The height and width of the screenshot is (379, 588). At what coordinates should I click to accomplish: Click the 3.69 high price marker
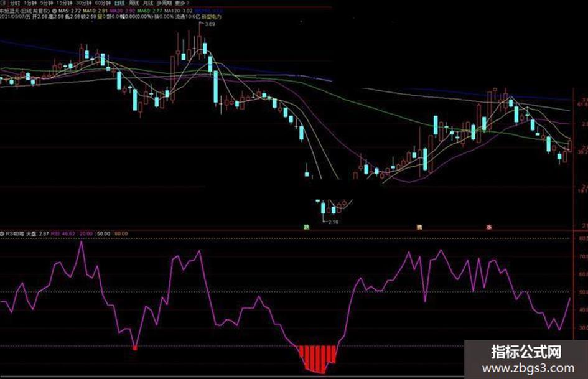tap(210, 24)
